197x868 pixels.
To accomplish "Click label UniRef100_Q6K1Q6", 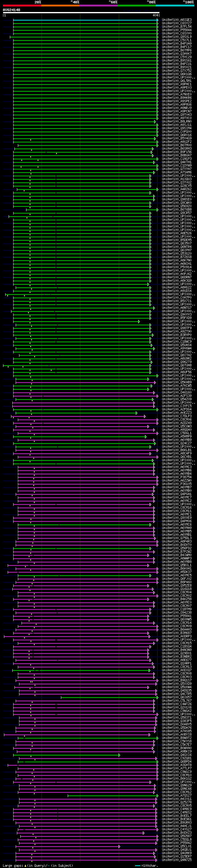I will click(177, 74).
